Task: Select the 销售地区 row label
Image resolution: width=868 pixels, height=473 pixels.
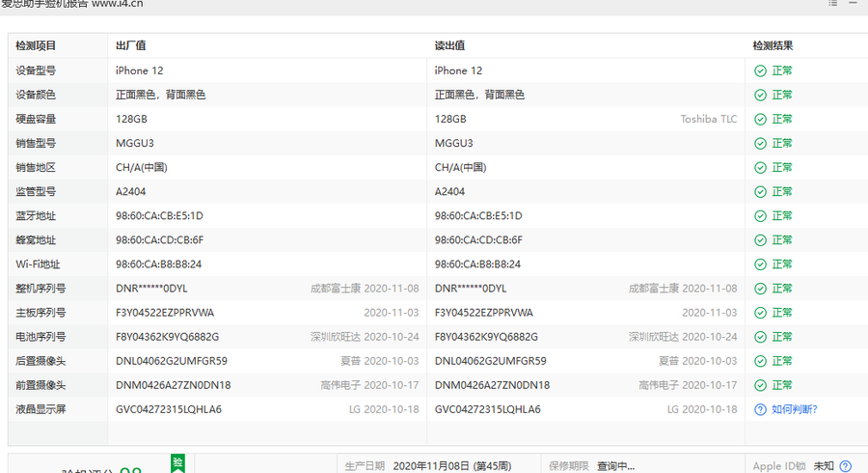Action: (x=36, y=168)
